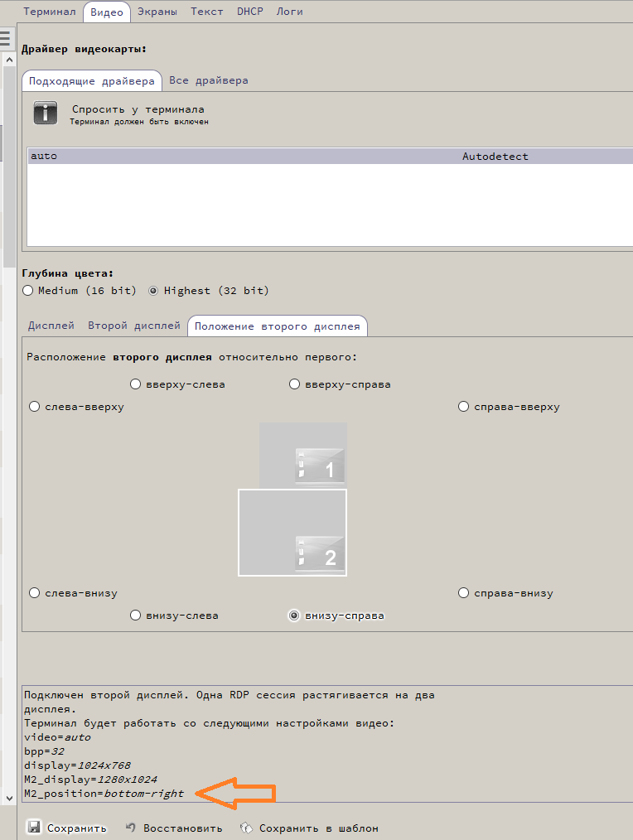Click the Восстановить button label

(182, 828)
